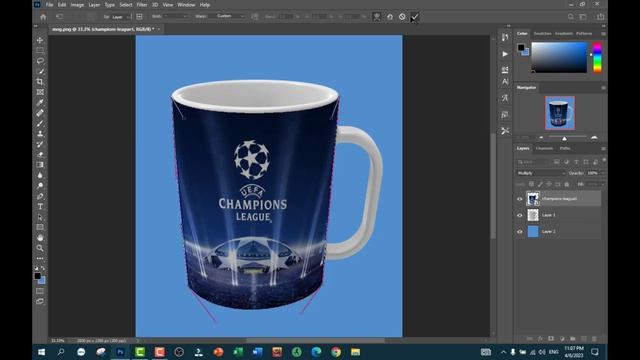Toggle the layer filter on/off switch
This screenshot has width=640, height=360.
[x=604, y=160]
